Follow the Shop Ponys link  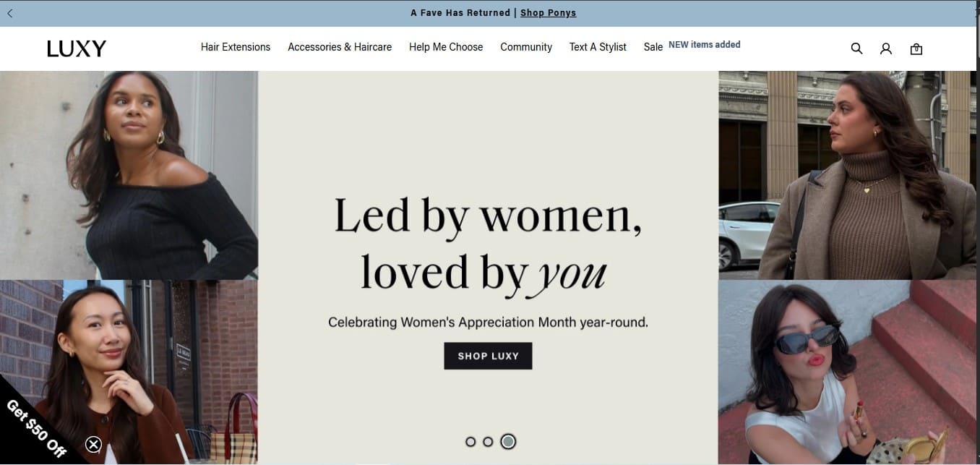548,13
